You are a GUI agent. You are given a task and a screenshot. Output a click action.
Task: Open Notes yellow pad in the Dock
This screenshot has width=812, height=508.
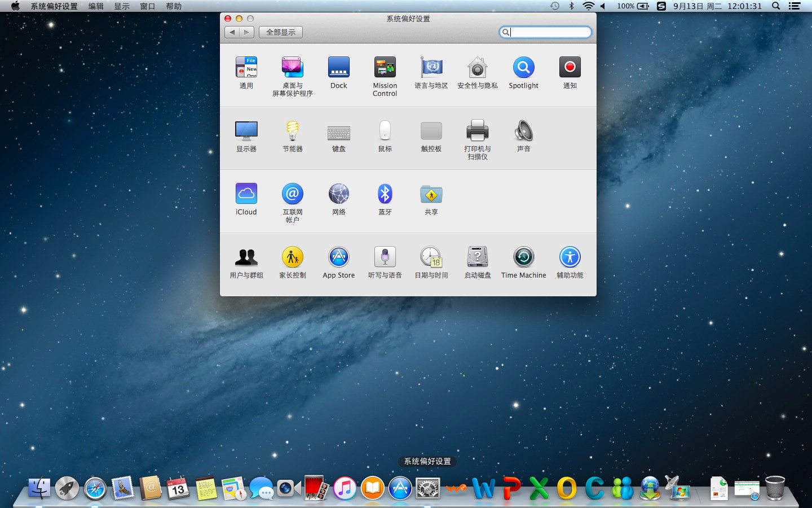click(206, 488)
